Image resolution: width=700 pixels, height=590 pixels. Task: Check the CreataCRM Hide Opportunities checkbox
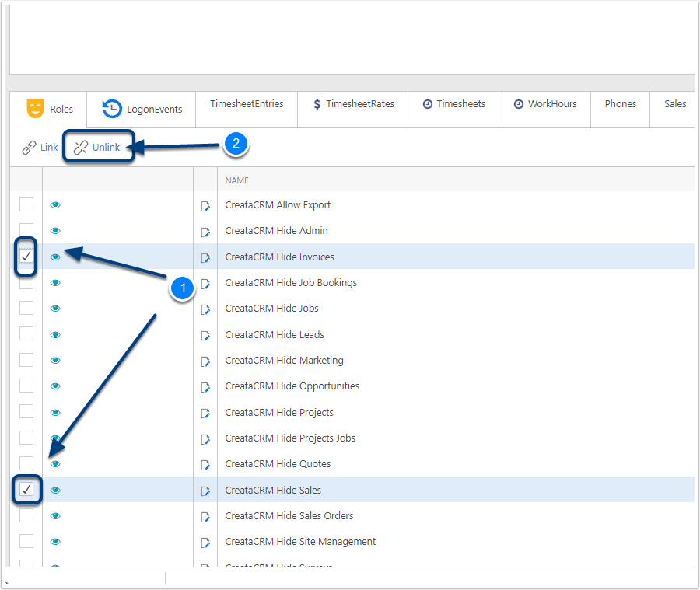26,386
